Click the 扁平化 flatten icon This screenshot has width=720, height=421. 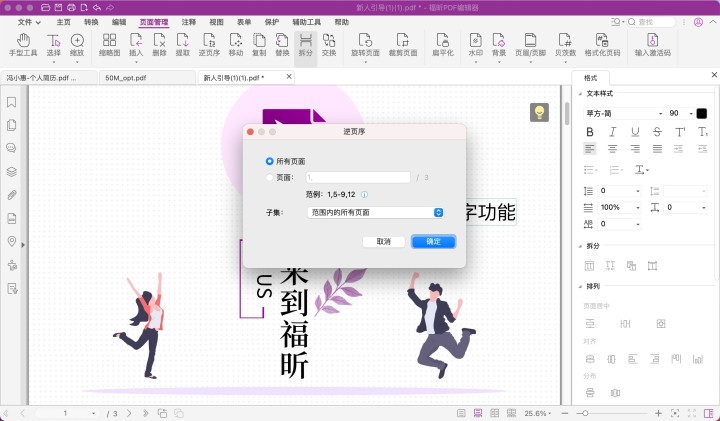click(442, 44)
